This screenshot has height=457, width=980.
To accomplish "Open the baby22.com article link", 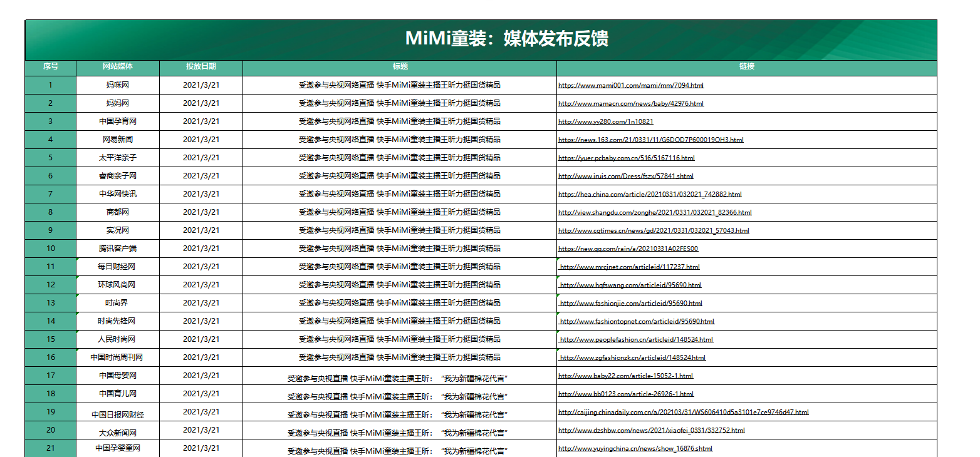I will (625, 376).
